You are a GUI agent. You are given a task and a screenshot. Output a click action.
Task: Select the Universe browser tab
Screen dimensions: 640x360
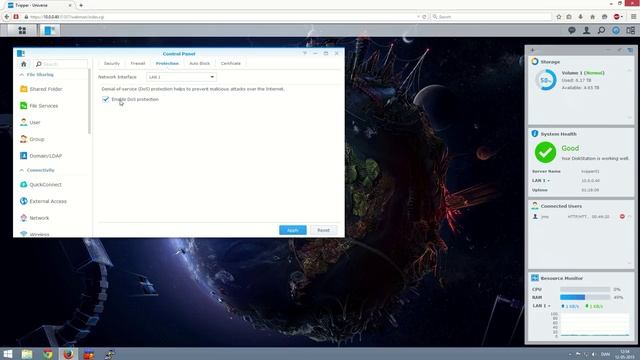40,5
